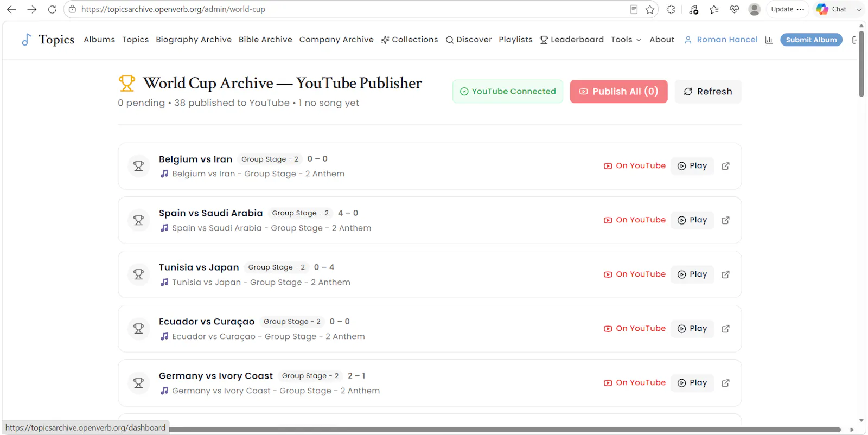This screenshot has width=868, height=435.
Task: Expand the Chat sidebar dropdown arrow
Action: (859, 9)
